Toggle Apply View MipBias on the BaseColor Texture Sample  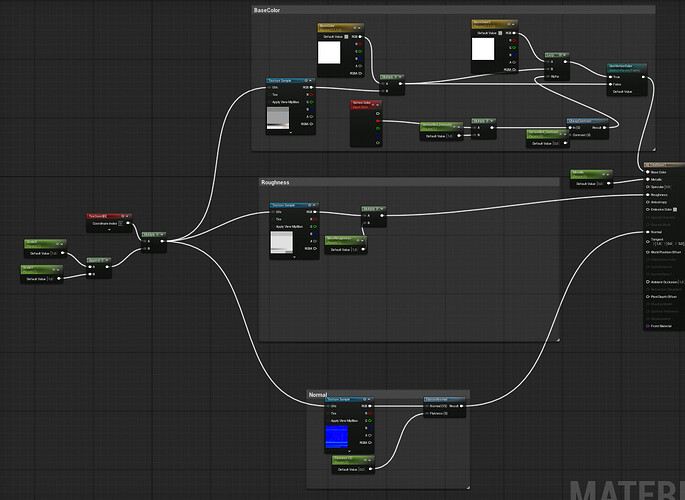tap(270, 101)
